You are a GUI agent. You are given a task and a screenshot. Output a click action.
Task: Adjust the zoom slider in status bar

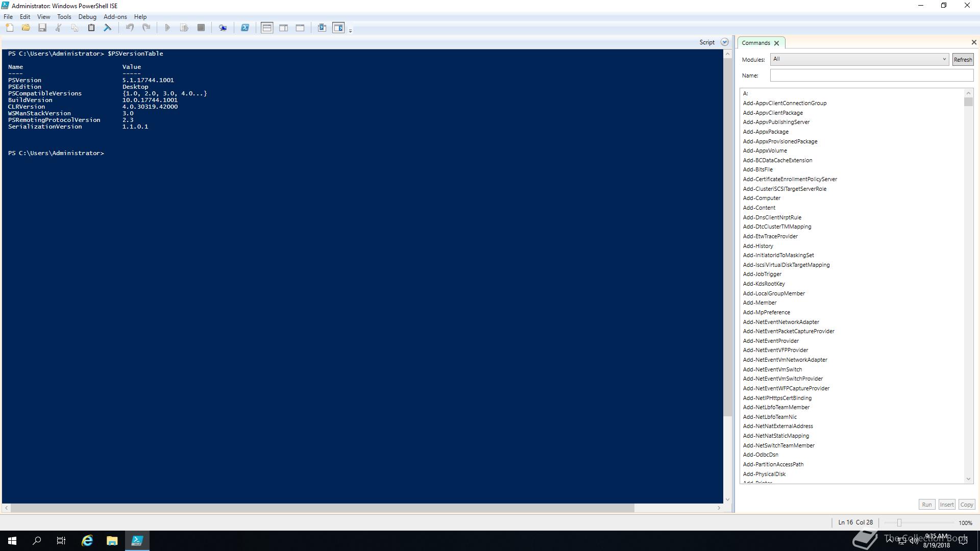[899, 523]
